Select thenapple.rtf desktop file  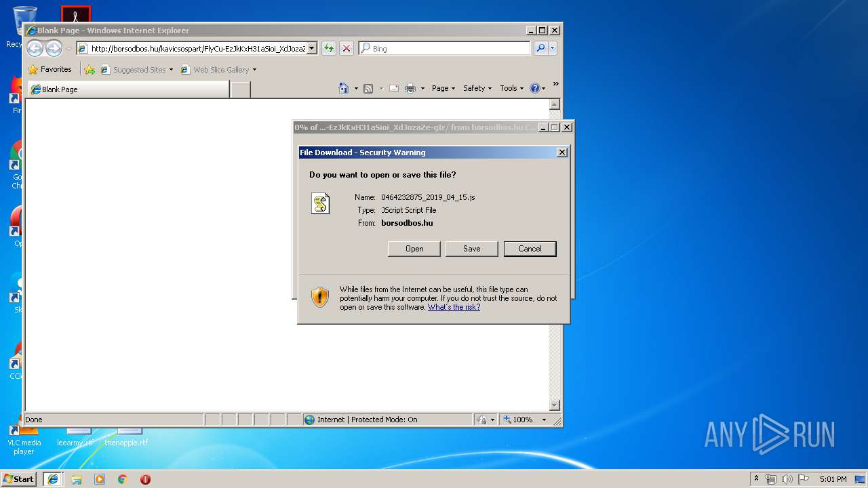[x=126, y=438]
